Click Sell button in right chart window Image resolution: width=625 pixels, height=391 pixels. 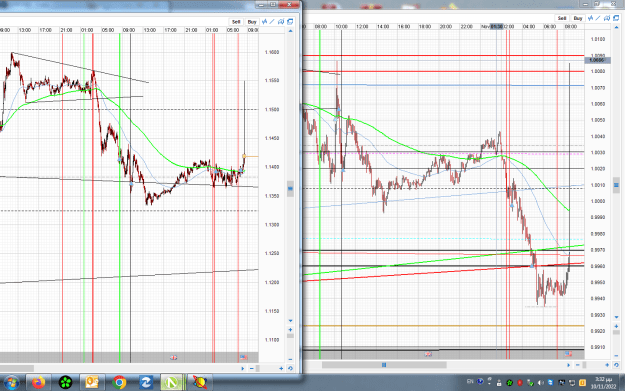(562, 18)
